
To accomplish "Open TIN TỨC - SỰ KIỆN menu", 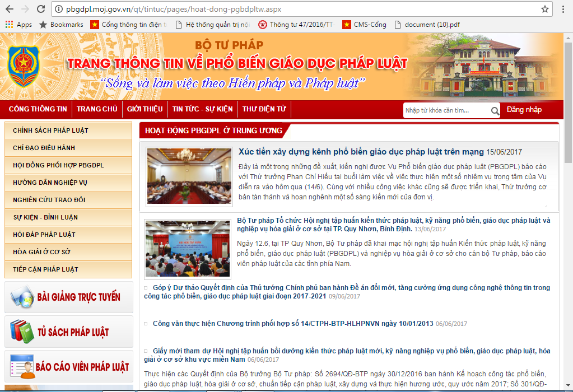I will point(202,109).
